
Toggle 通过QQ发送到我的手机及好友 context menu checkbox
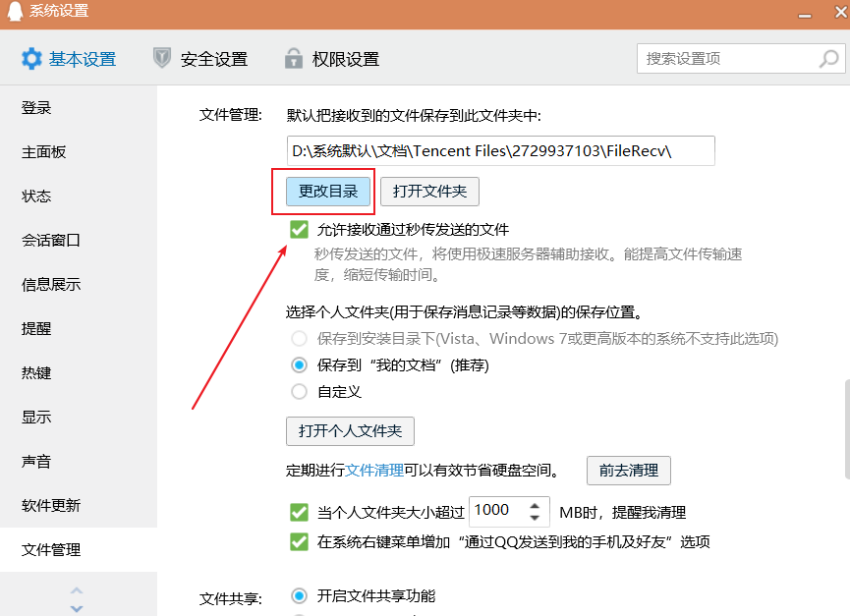click(x=299, y=542)
